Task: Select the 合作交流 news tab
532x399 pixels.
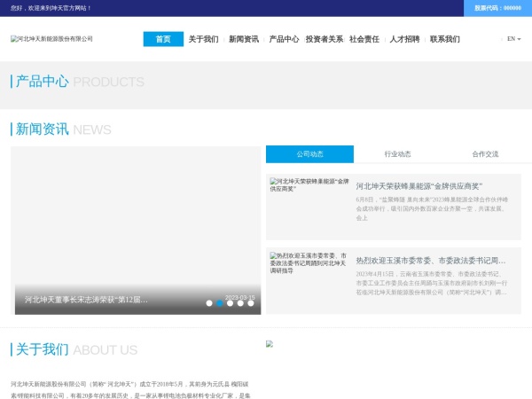Action: coord(485,154)
